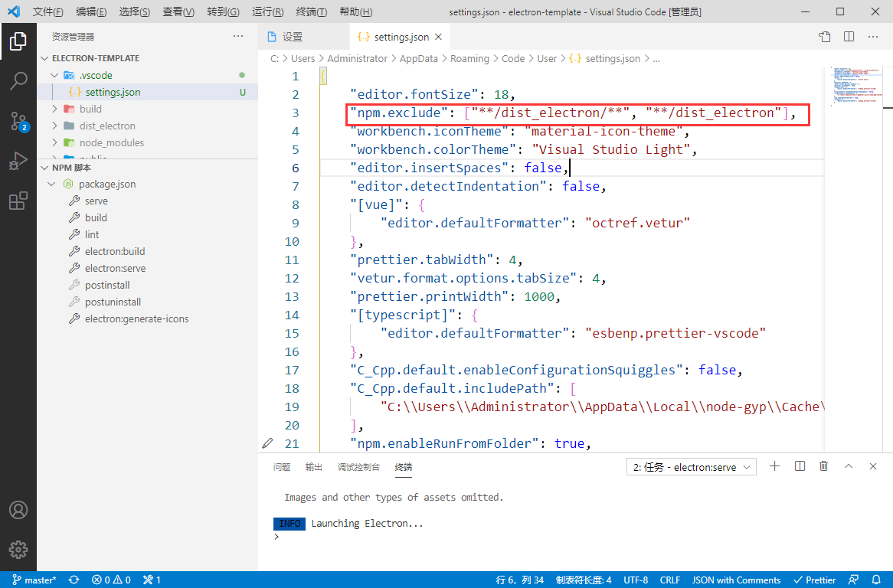Show errors and warnings count in status bar
This screenshot has width=893, height=588.
[x=111, y=580]
